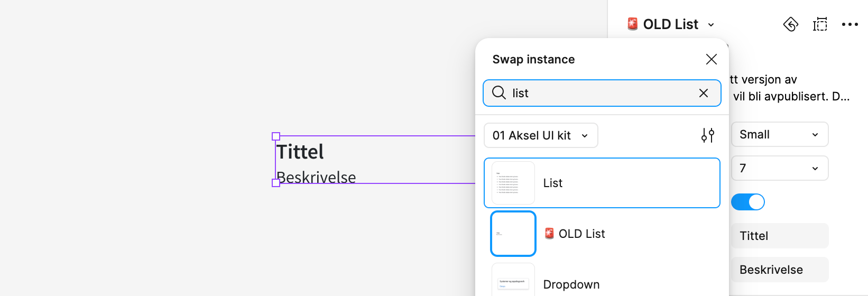This screenshot has height=296, width=868.
Task: Select the List component result
Action: tap(602, 183)
